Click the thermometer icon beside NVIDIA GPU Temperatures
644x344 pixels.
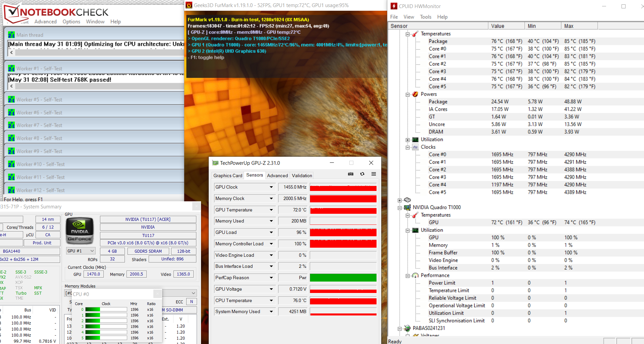415,215
